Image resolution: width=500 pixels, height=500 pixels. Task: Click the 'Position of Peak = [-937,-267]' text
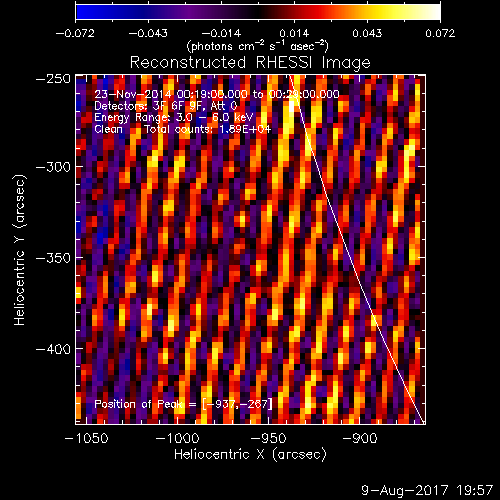tap(183, 404)
